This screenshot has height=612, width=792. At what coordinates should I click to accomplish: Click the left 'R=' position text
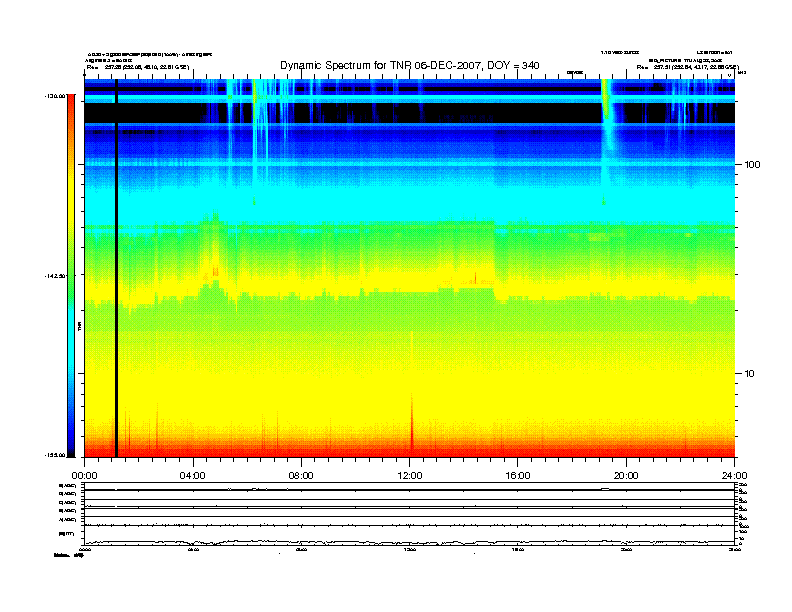138,67
